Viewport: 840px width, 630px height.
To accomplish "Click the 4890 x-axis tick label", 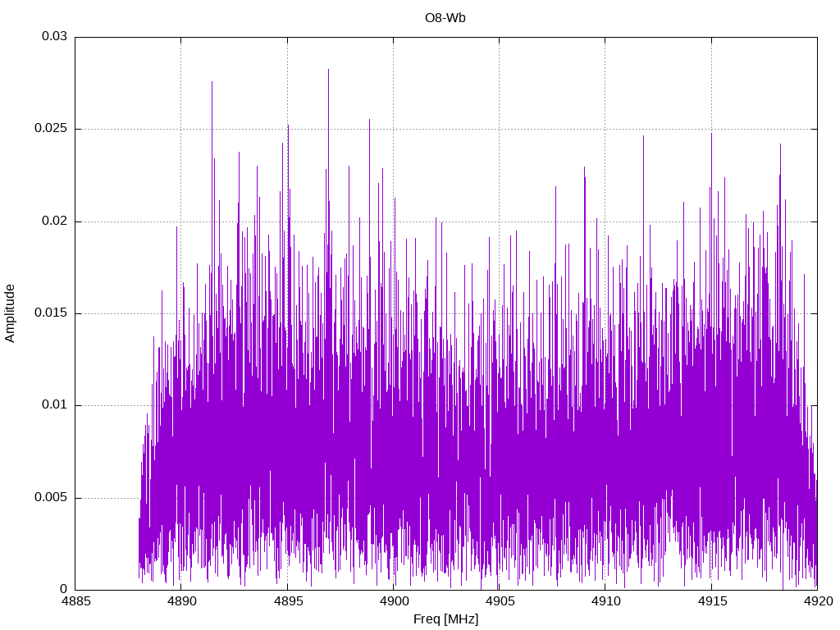I will [181, 601].
